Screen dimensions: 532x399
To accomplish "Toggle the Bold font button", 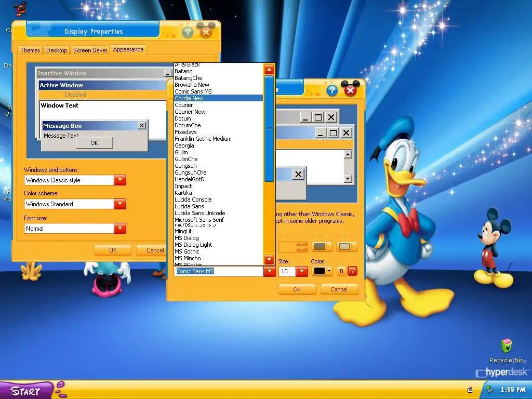I will tap(341, 271).
